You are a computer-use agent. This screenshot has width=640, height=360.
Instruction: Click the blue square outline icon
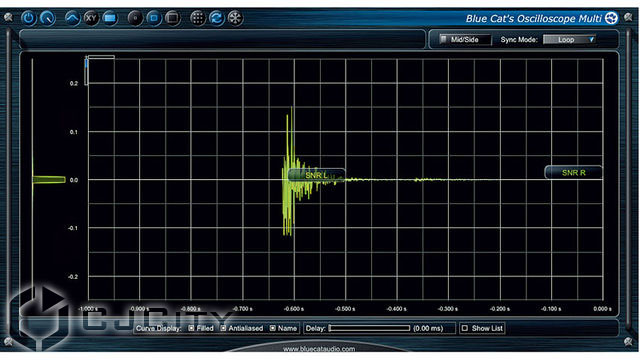coord(154,18)
